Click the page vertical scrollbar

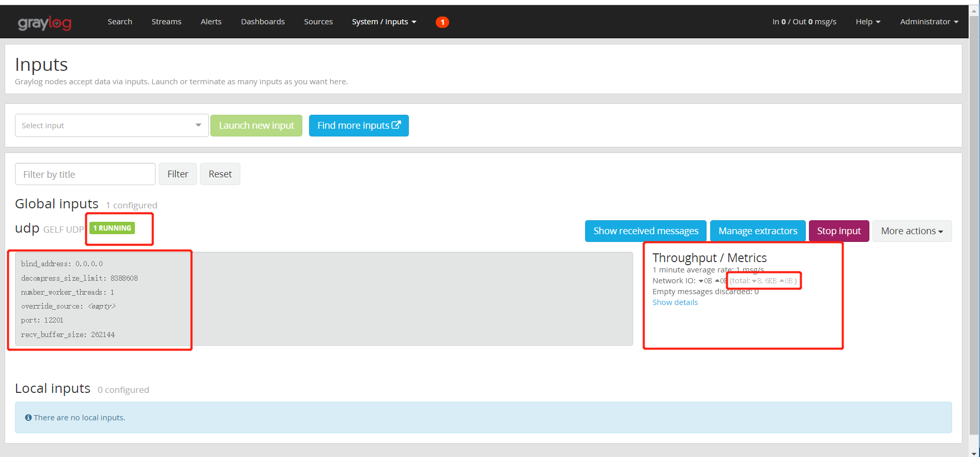[974, 225]
